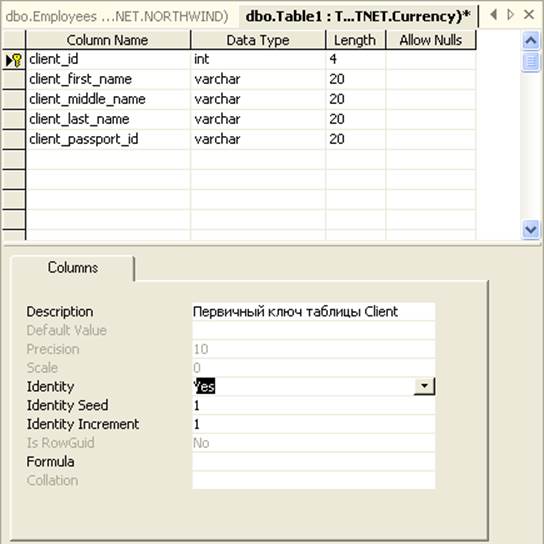
Task: Click the vertical scrollbar thumb of grid
Action: click(531, 62)
